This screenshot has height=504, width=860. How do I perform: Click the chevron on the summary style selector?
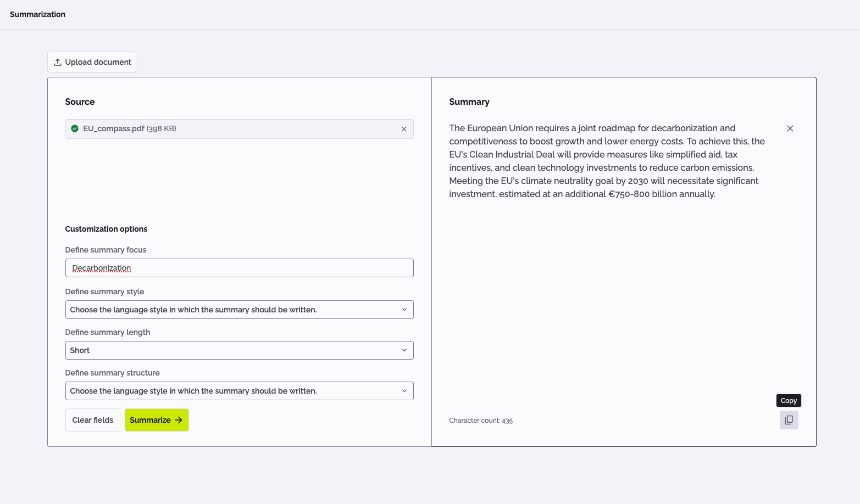click(405, 309)
